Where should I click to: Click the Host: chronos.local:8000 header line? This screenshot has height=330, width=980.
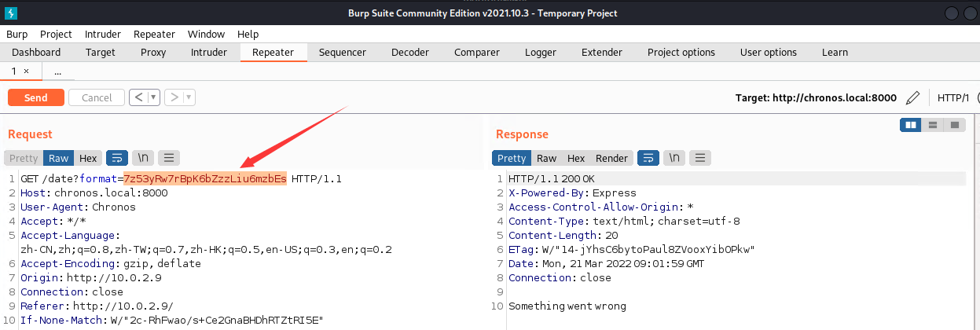94,192
